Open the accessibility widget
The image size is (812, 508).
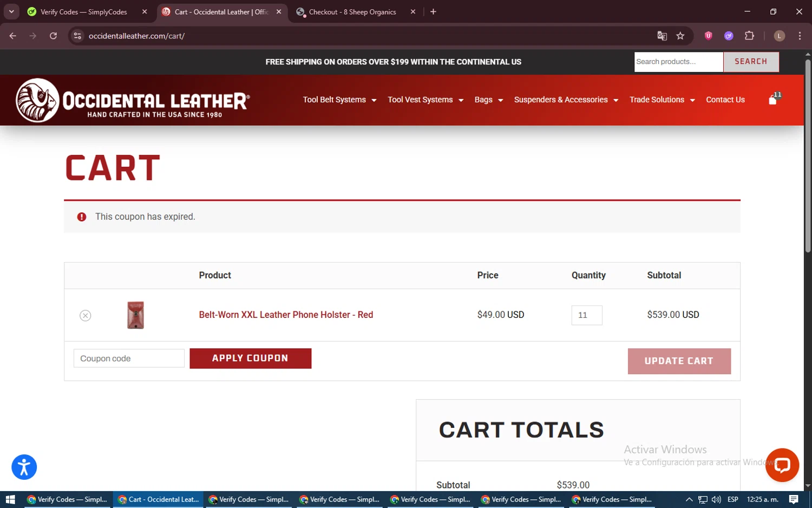(24, 467)
